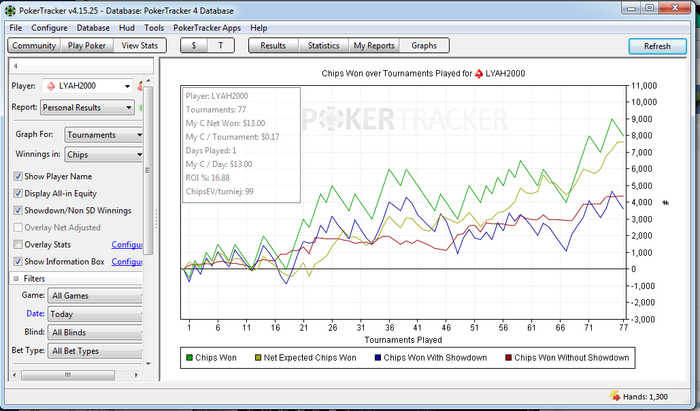Click scroll-up arrow of side panel

pos(148,80)
